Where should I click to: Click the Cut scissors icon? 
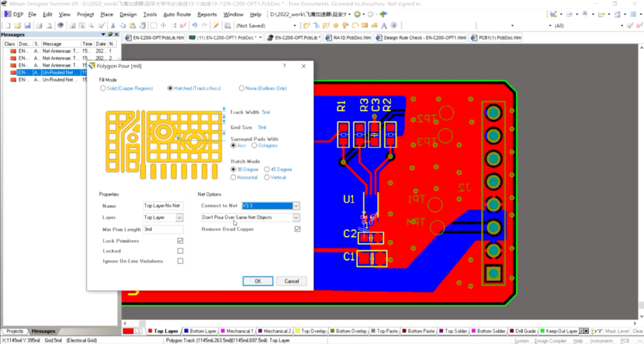click(x=113, y=26)
